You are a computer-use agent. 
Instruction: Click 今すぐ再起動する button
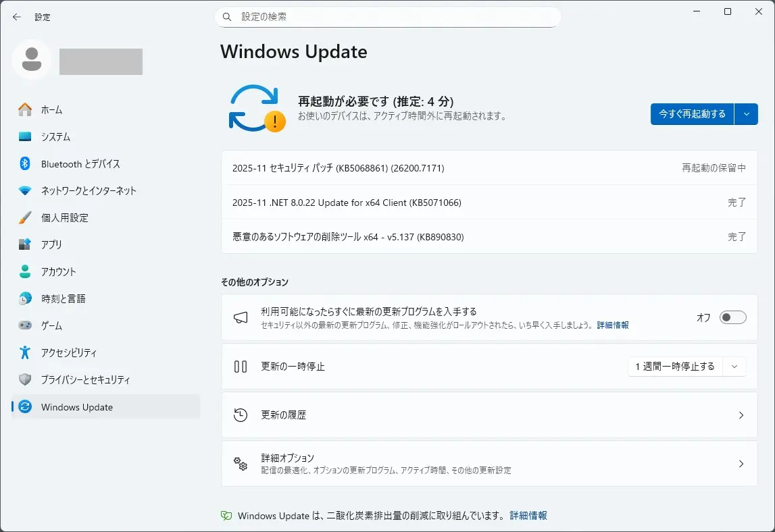(x=692, y=114)
